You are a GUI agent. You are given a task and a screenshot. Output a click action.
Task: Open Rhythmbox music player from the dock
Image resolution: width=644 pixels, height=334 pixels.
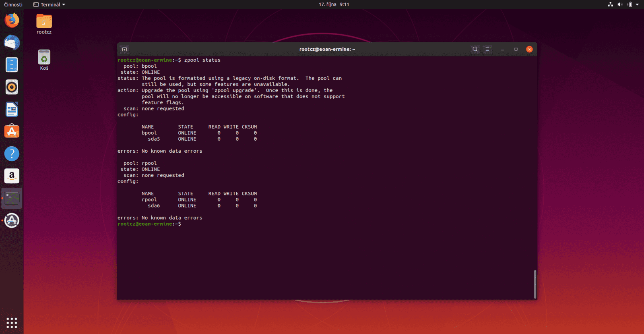12,87
